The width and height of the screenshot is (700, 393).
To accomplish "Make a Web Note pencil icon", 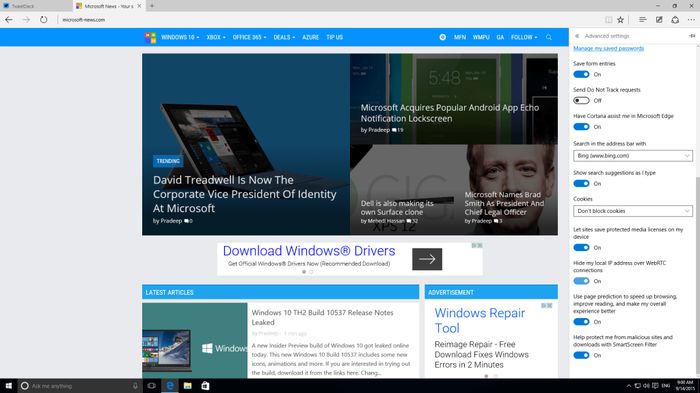I will pyautogui.click(x=659, y=20).
